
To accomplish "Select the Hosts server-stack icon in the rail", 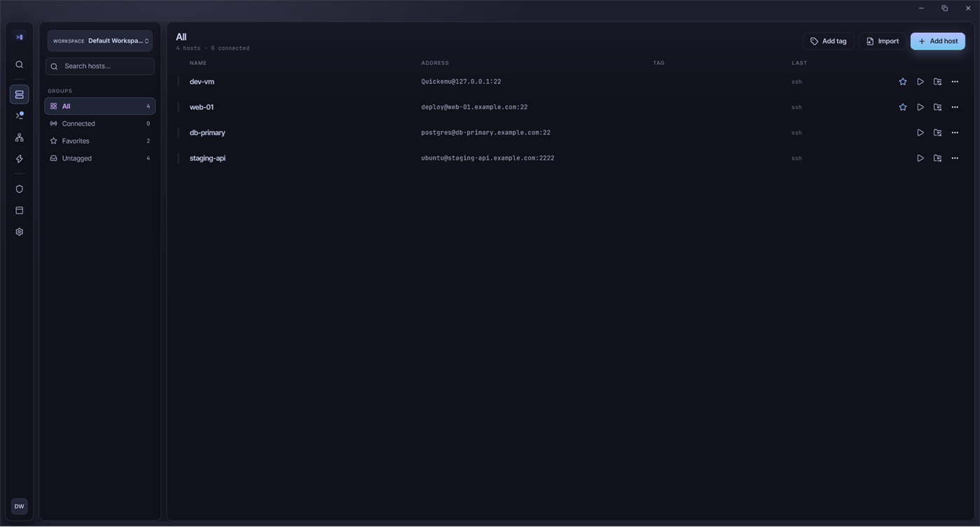I will point(19,94).
